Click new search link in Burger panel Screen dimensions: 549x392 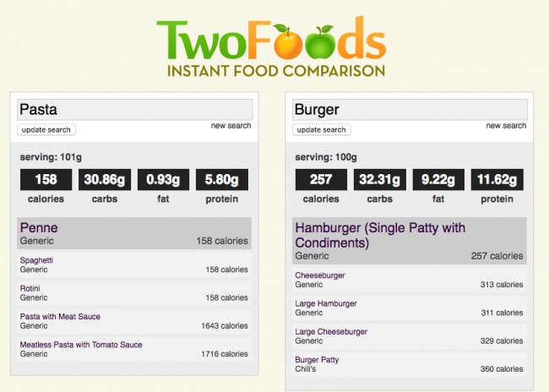[x=506, y=126]
